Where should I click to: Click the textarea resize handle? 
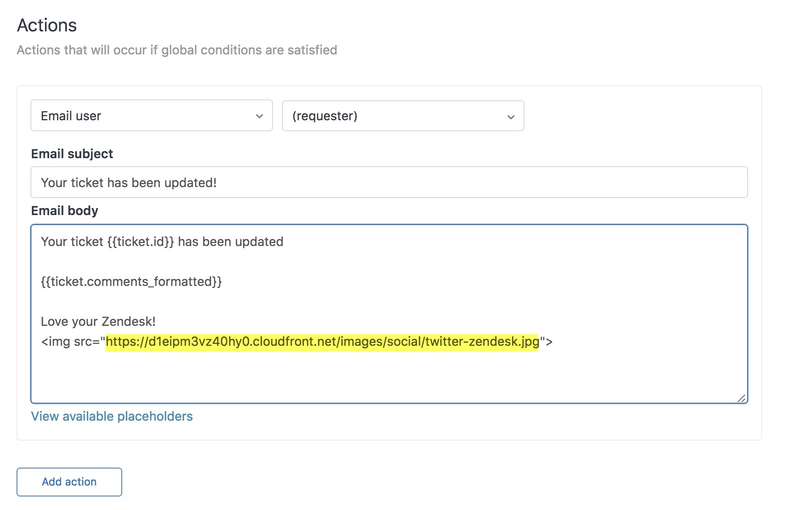point(743,398)
